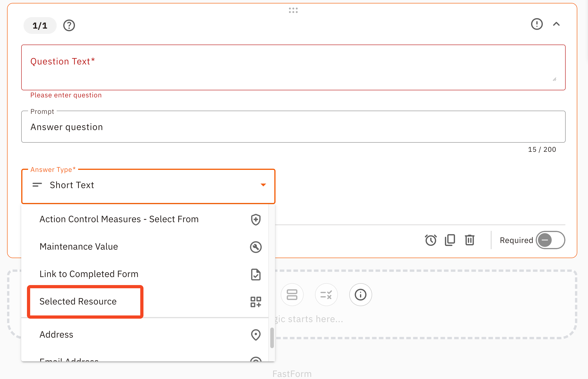Duplicate the question with copy icon
This screenshot has height=379, width=588.
pyautogui.click(x=450, y=240)
